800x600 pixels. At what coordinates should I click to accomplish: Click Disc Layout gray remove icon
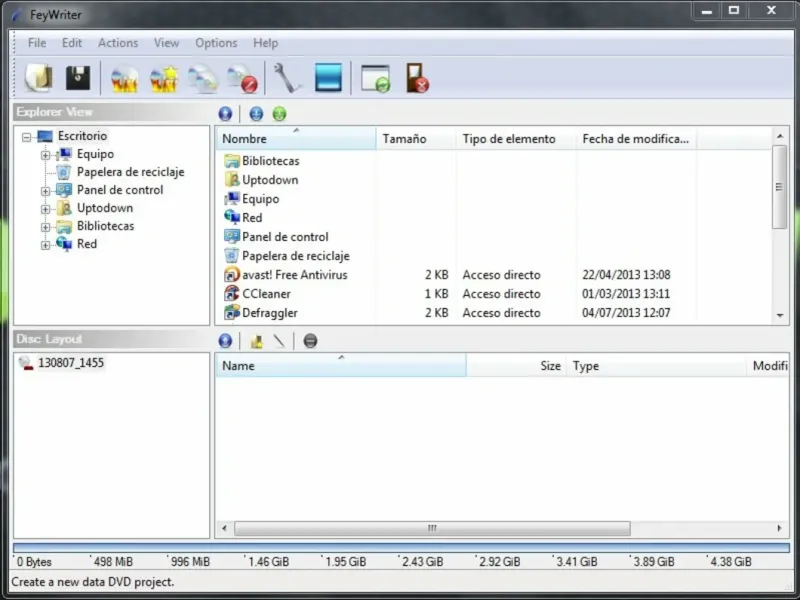(310, 341)
